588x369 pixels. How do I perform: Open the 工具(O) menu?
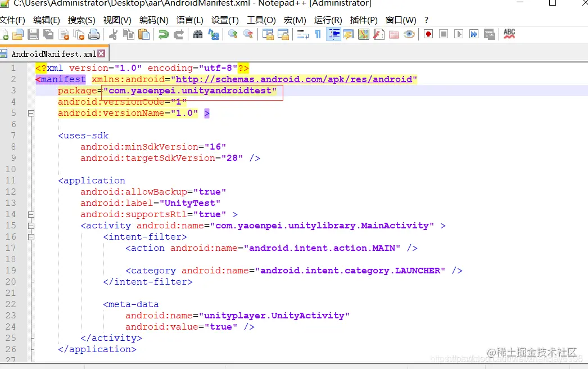261,20
